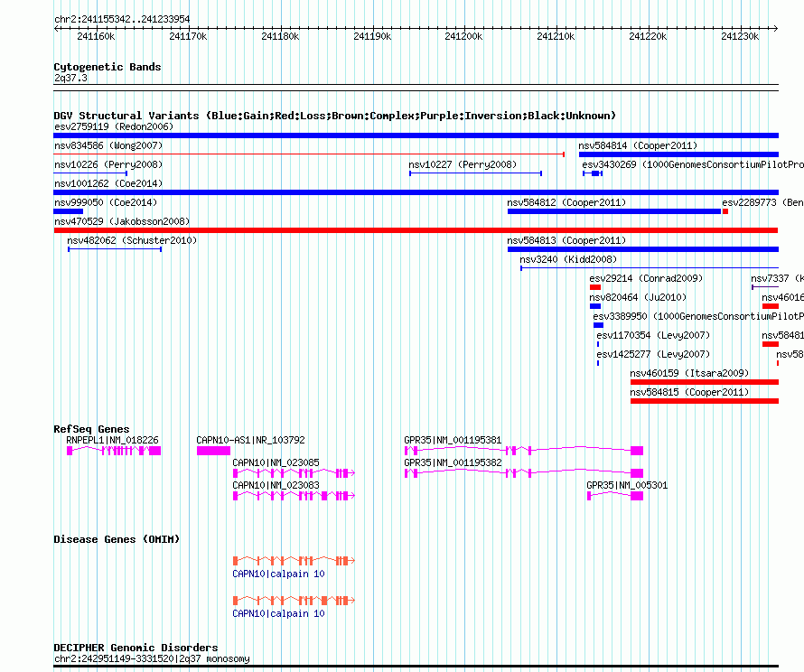Click the first orange OMIM CAPN10 gene glyph
Image resolution: width=804 pixels, height=672 pixels.
(294, 561)
